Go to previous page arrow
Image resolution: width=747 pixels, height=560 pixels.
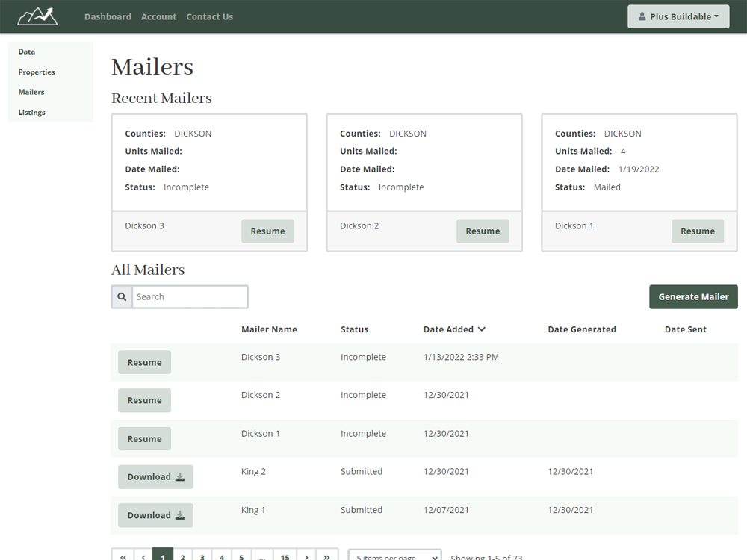coord(143,556)
